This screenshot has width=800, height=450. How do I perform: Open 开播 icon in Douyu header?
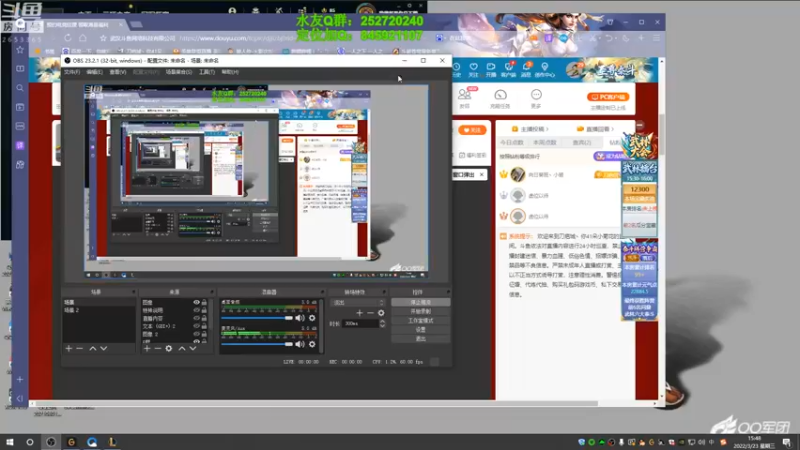(x=491, y=70)
